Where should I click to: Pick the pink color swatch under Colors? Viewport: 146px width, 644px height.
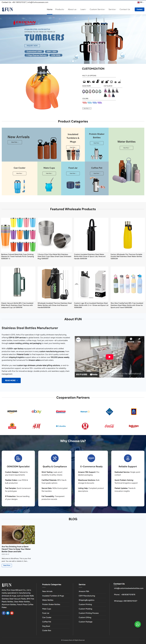point(85,103)
